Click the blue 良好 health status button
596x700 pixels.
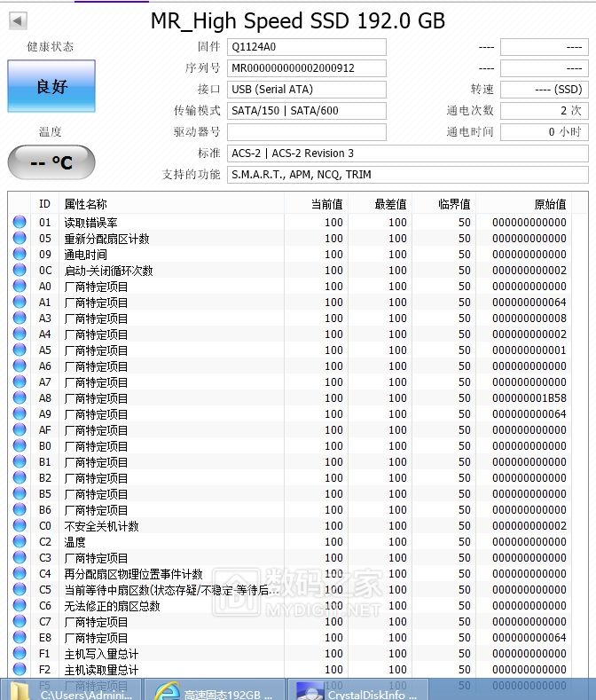pyautogui.click(x=51, y=86)
